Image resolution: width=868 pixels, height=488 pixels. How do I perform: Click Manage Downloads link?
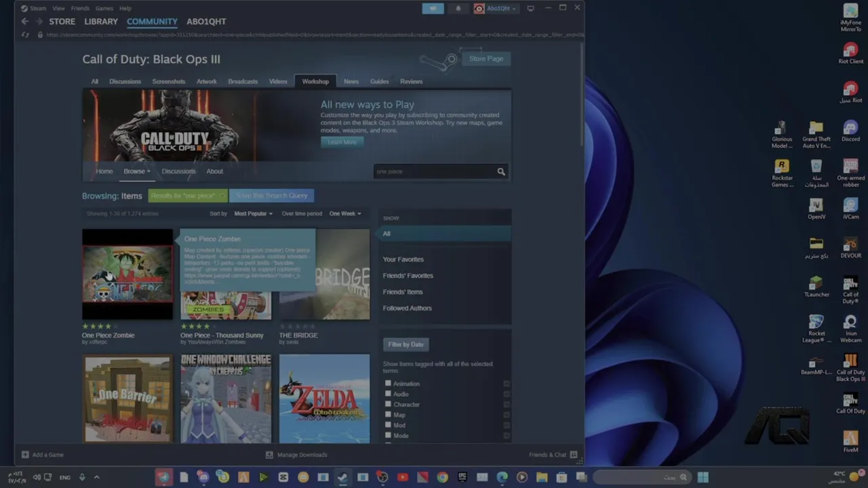coord(296,455)
